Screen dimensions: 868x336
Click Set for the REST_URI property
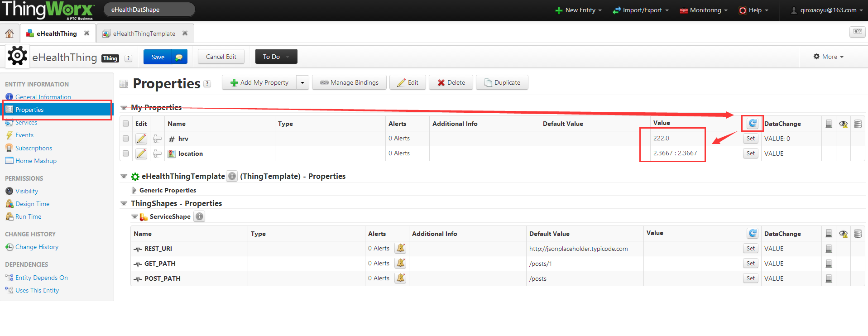tap(751, 249)
